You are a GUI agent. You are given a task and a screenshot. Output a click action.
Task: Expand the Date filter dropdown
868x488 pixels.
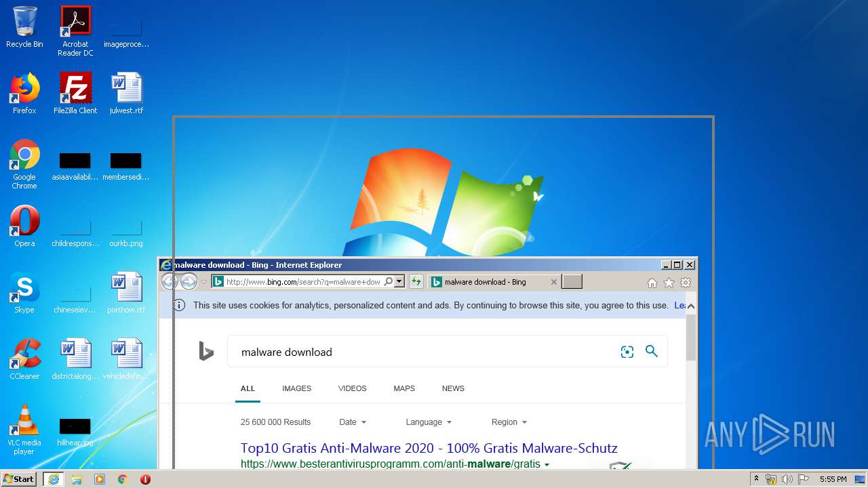point(353,422)
